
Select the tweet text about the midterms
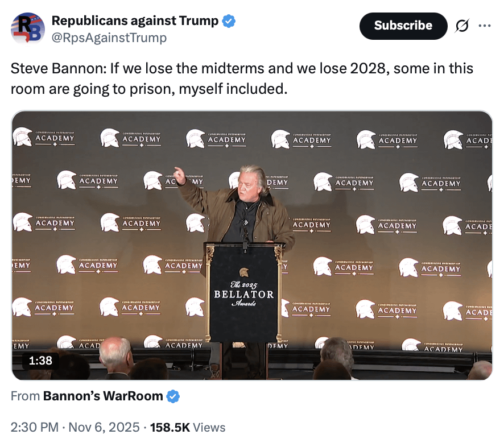(242, 80)
